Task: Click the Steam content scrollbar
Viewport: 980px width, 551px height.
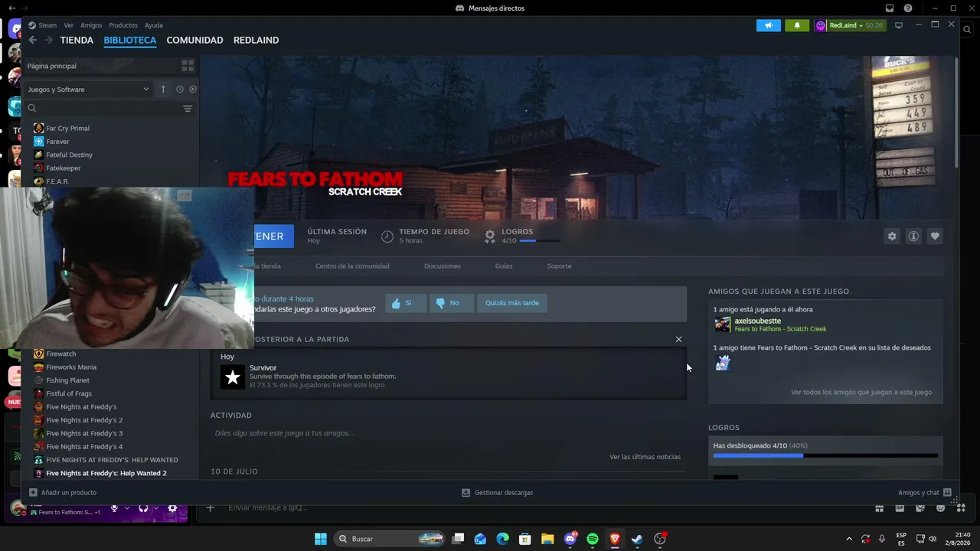Action: pyautogui.click(x=955, y=112)
